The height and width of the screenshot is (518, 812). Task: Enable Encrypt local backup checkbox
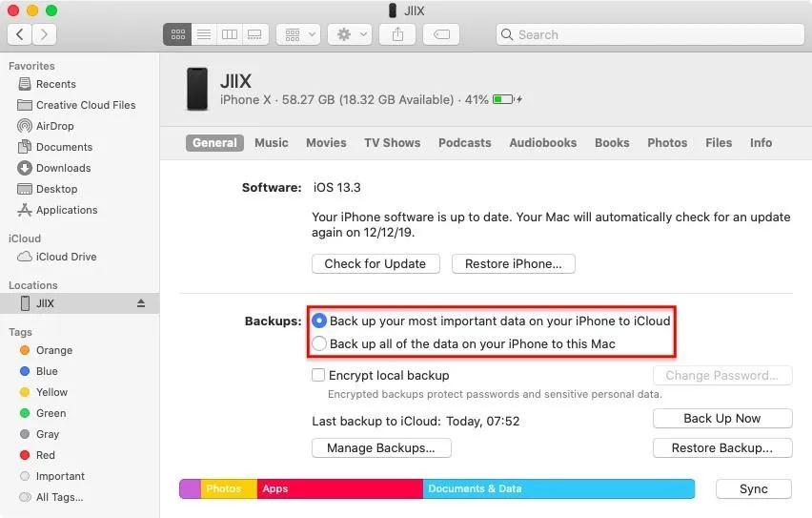click(x=319, y=376)
